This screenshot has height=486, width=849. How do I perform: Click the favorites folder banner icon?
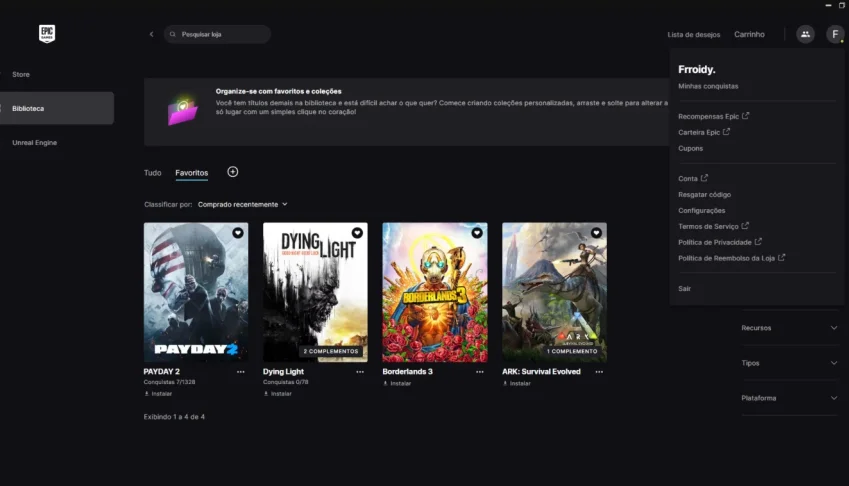(x=182, y=111)
